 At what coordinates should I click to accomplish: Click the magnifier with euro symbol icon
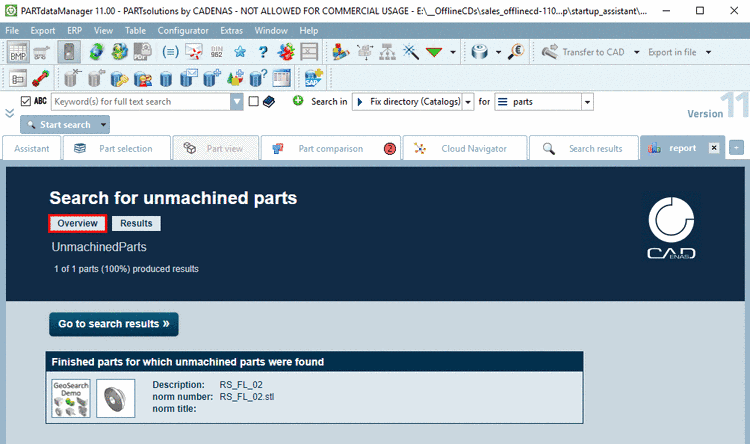coord(516,52)
